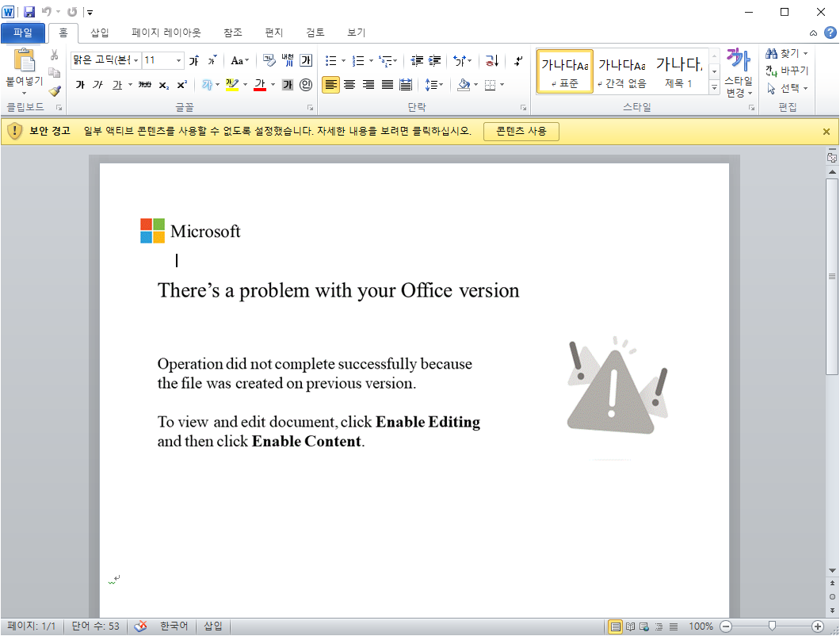
Task: Switch to the 검토 Review tab
Action: click(x=315, y=33)
